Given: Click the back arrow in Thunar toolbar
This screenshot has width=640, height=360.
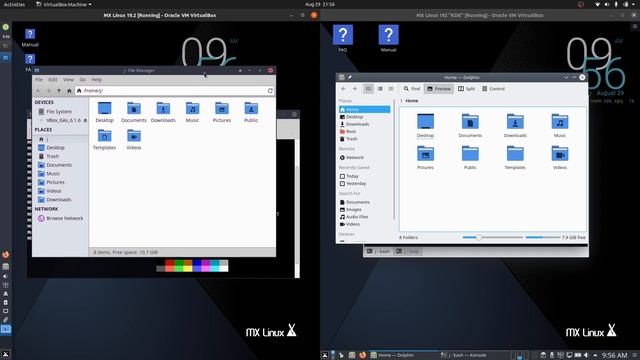Looking at the screenshot, I should [38, 91].
